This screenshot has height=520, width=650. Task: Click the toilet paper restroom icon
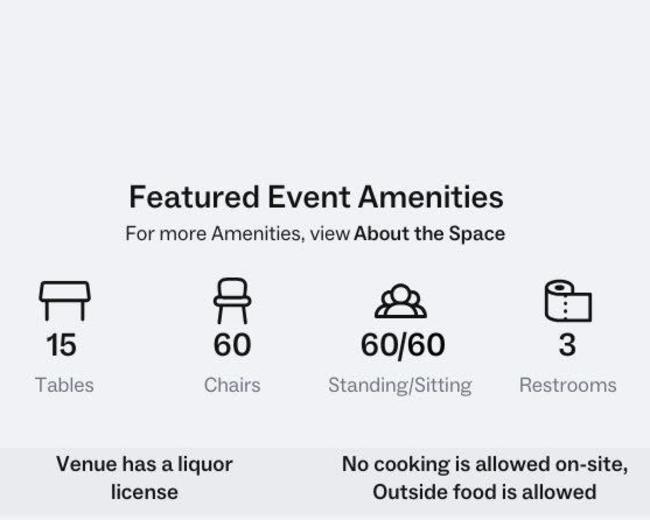568,301
